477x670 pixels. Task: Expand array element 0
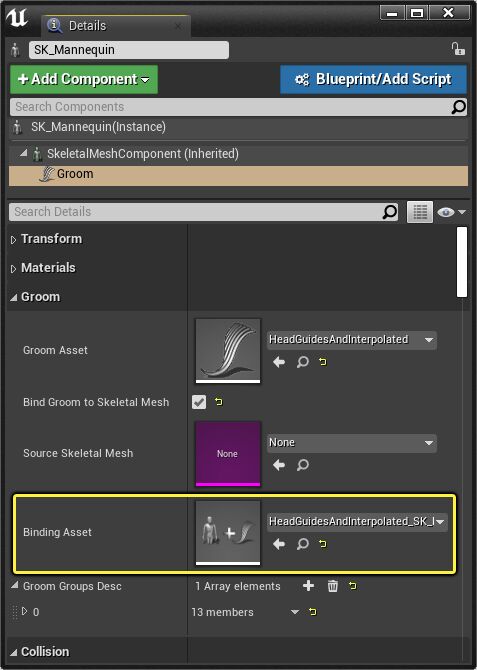24,611
